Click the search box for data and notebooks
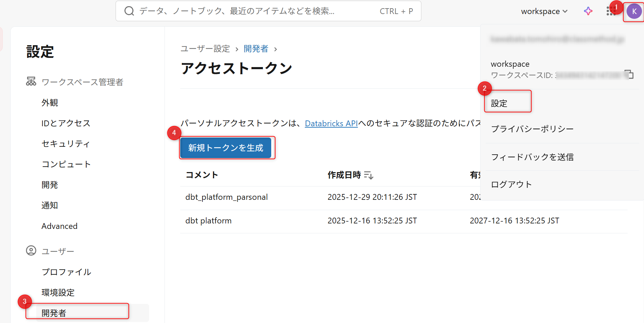The height and width of the screenshot is (323, 644). (268, 11)
